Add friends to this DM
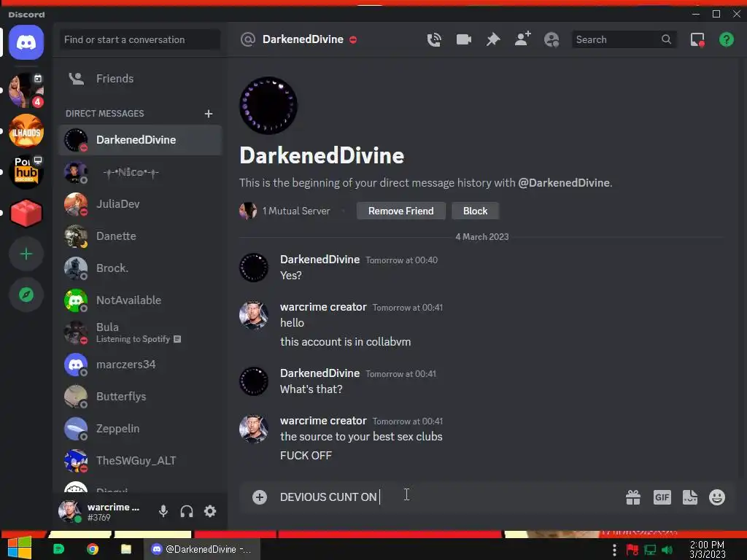Viewport: 747px width, 560px height. 522,39
